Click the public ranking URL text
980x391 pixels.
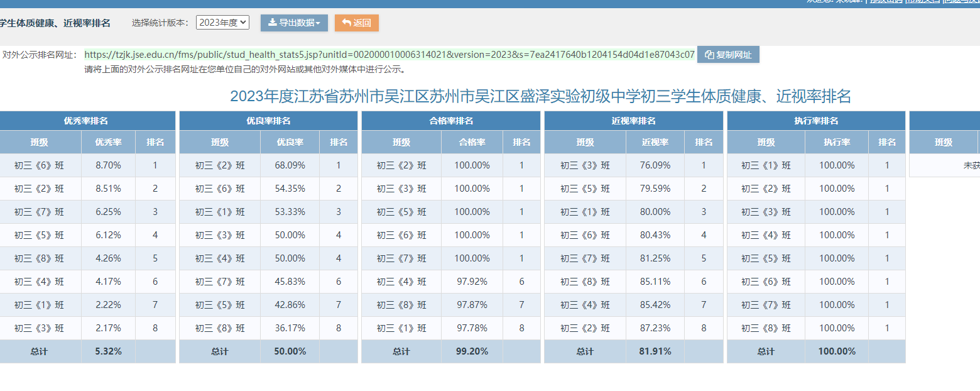(x=389, y=55)
